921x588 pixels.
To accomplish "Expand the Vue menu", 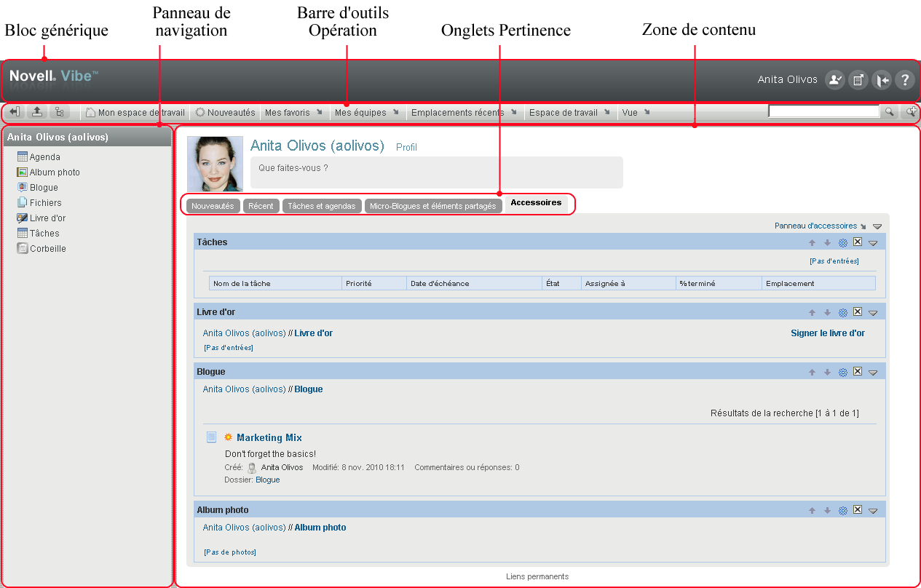I will [x=636, y=113].
